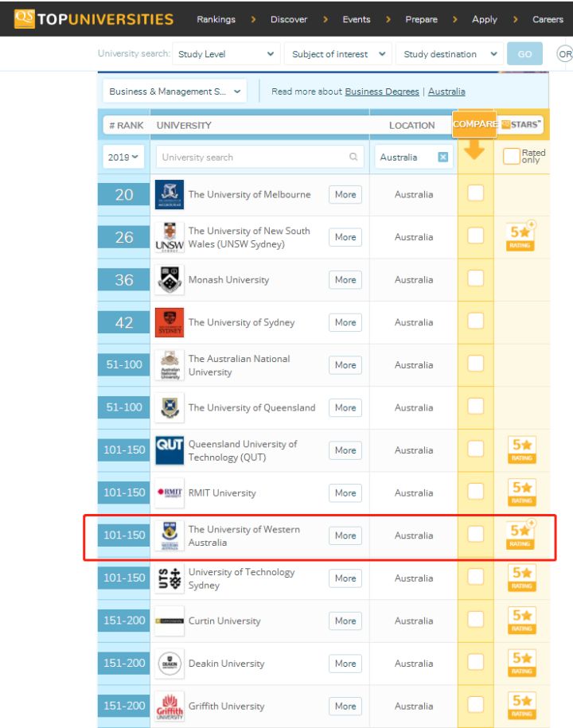Tick compare checkbox for University of Melbourne

[475, 193]
